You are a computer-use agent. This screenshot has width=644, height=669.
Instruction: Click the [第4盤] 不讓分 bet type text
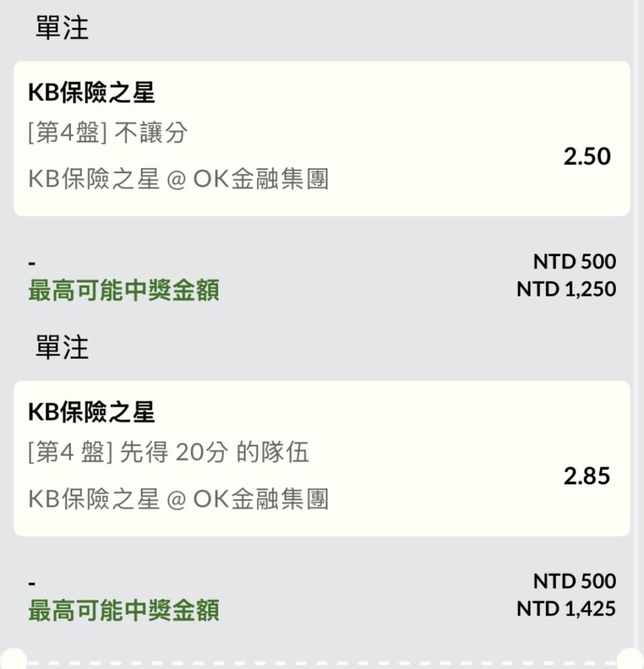click(108, 133)
